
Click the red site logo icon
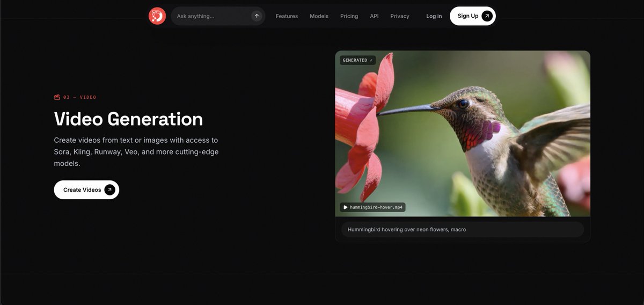coord(157,16)
